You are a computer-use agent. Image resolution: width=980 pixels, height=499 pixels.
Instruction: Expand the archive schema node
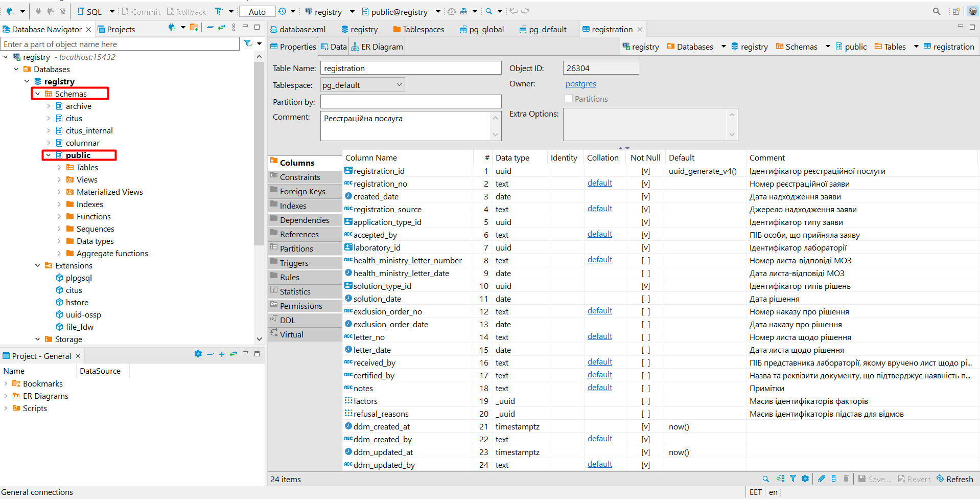(49, 106)
